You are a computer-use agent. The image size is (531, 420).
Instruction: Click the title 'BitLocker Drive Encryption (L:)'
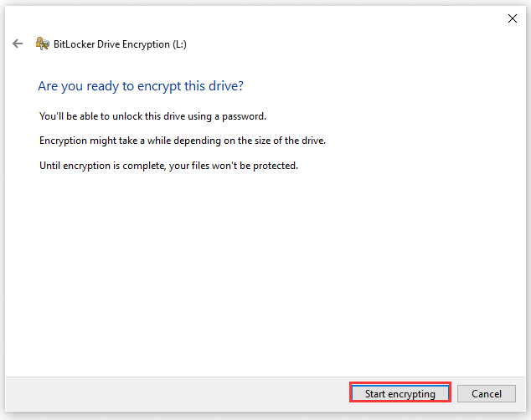[120, 44]
